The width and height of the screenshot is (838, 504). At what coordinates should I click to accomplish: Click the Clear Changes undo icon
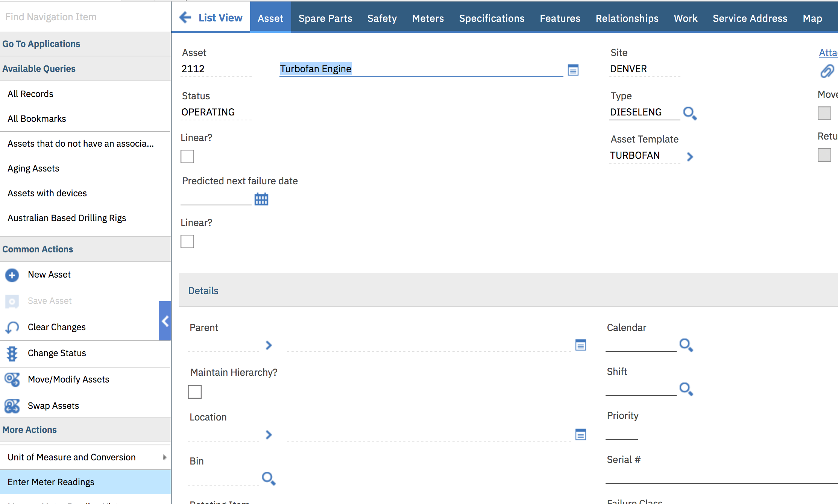point(12,327)
